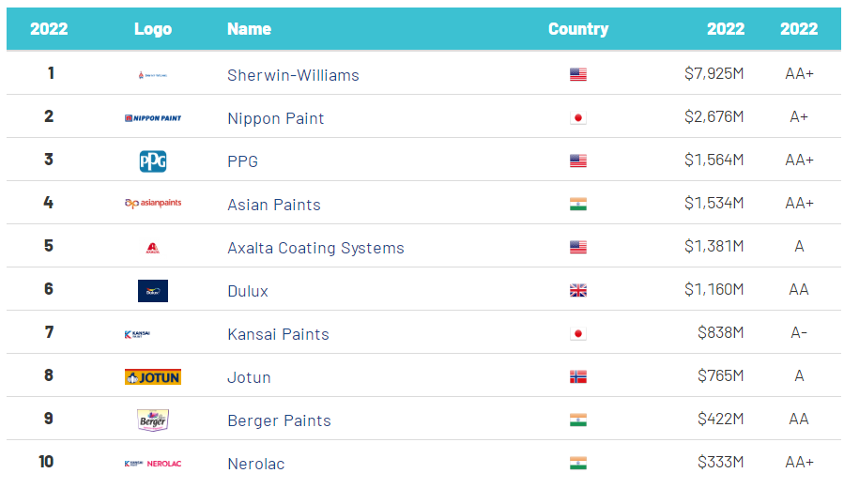
Task: Click the Country column header
Action: click(578, 29)
